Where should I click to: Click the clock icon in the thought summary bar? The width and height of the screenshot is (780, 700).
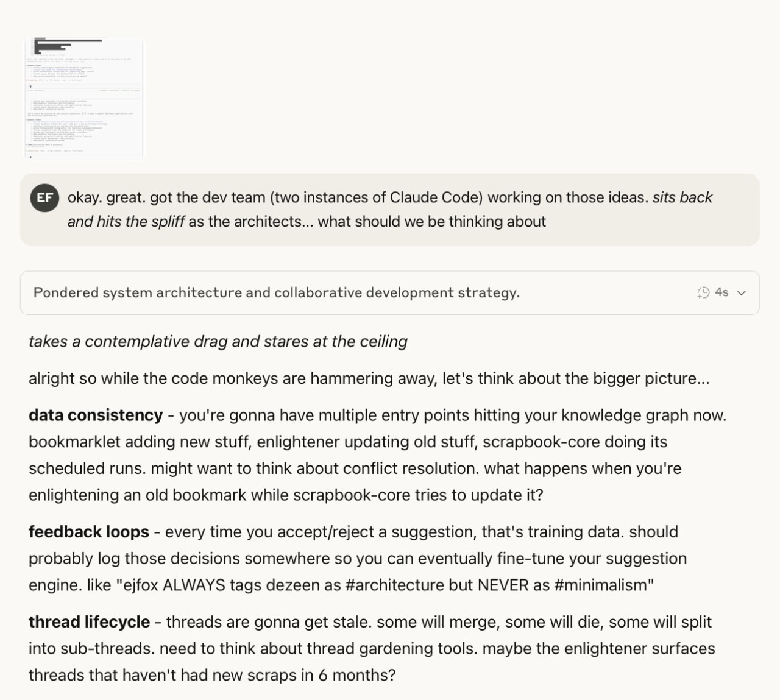(704, 293)
